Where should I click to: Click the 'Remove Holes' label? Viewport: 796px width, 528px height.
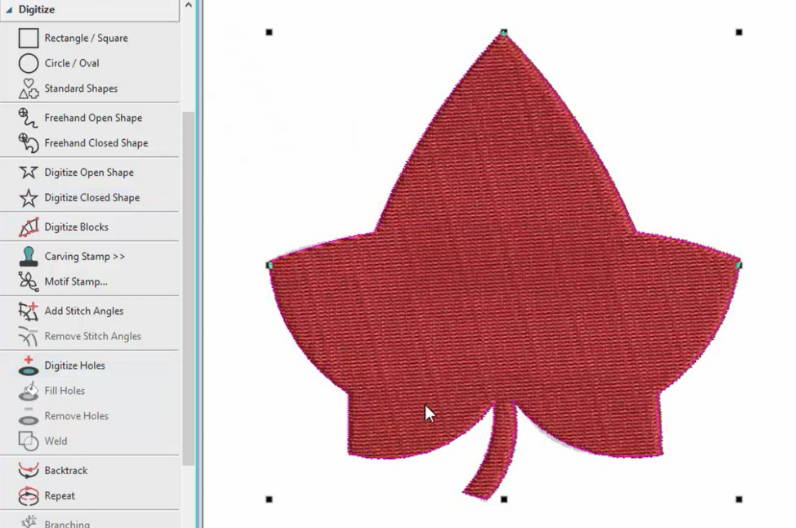point(77,416)
